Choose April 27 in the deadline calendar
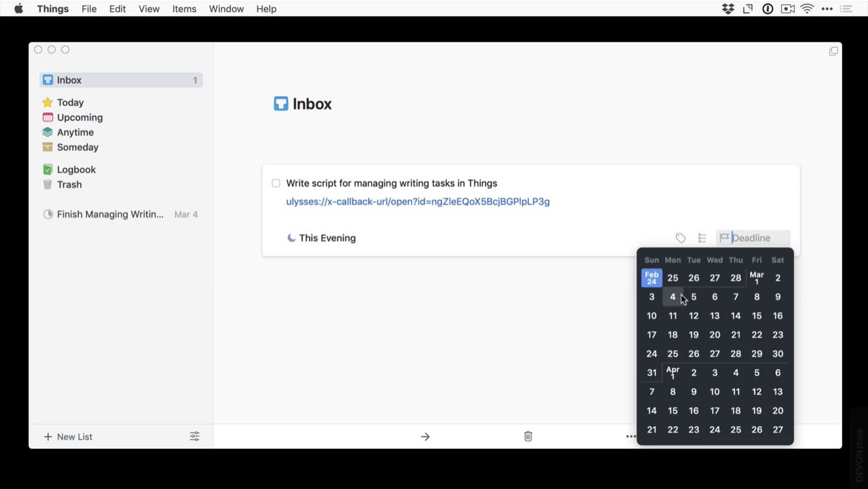The width and height of the screenshot is (868, 489). (778, 430)
